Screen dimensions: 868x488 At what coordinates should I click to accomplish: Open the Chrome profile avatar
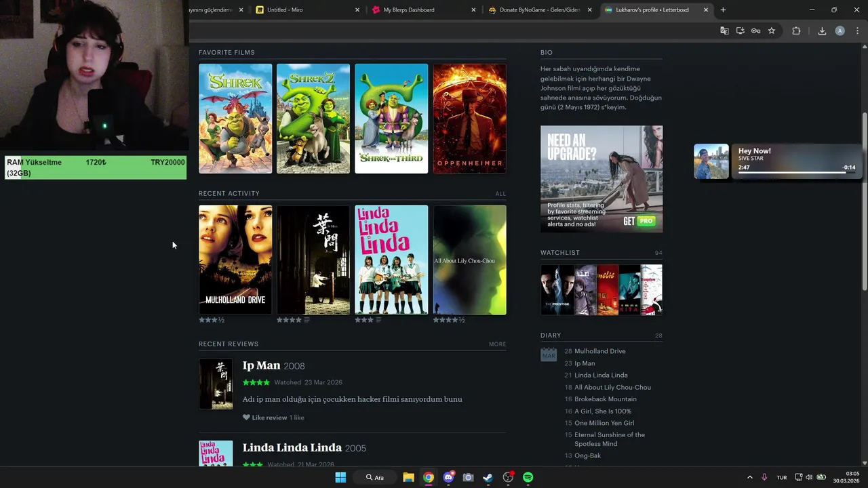click(x=840, y=30)
